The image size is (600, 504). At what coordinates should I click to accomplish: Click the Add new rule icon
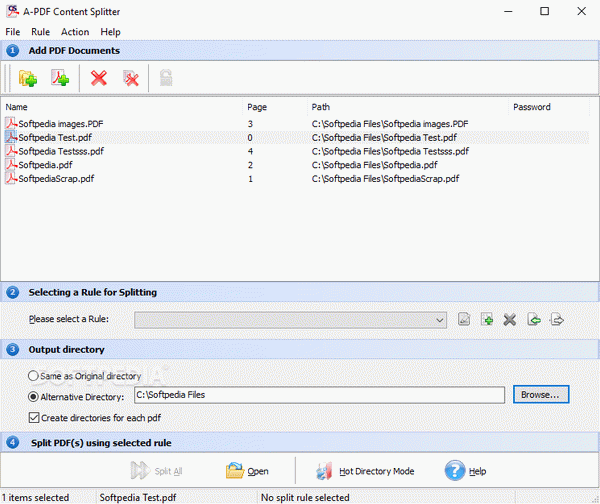click(487, 319)
